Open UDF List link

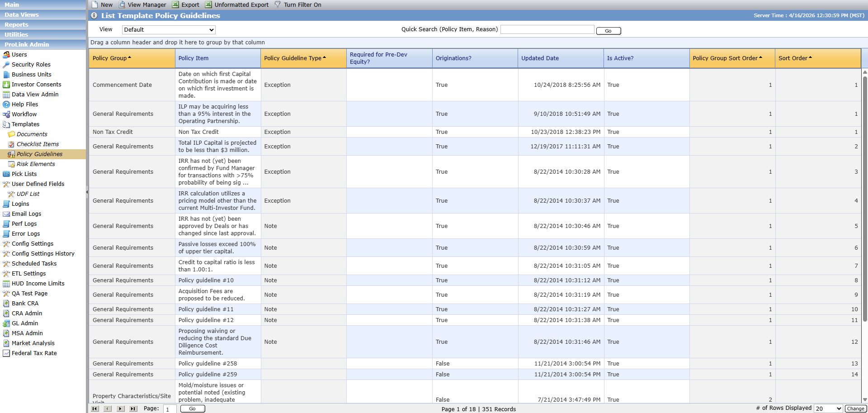click(28, 194)
